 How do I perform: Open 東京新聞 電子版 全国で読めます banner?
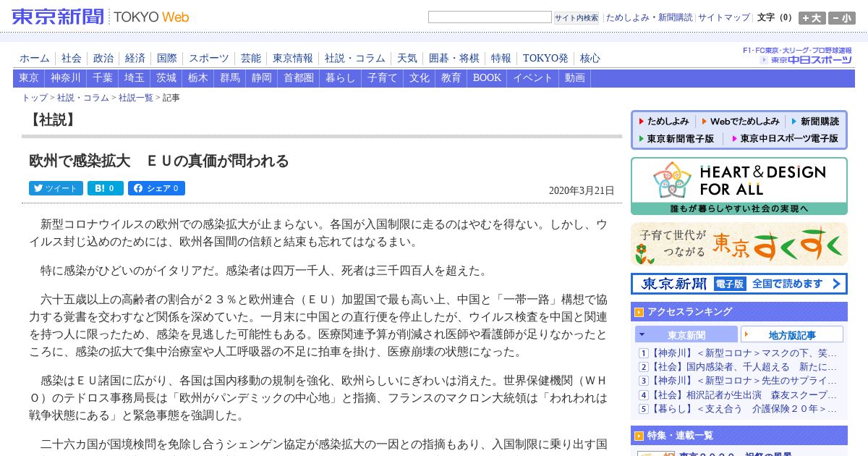739,284
